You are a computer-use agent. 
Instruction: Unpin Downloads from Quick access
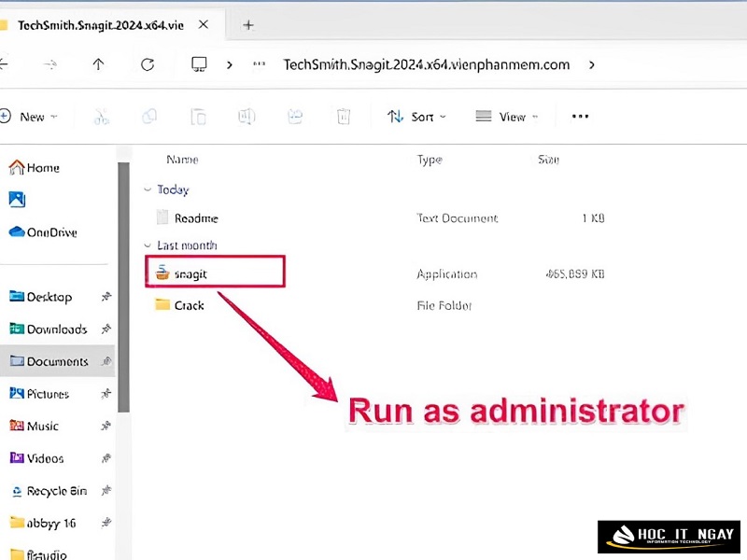(106, 329)
